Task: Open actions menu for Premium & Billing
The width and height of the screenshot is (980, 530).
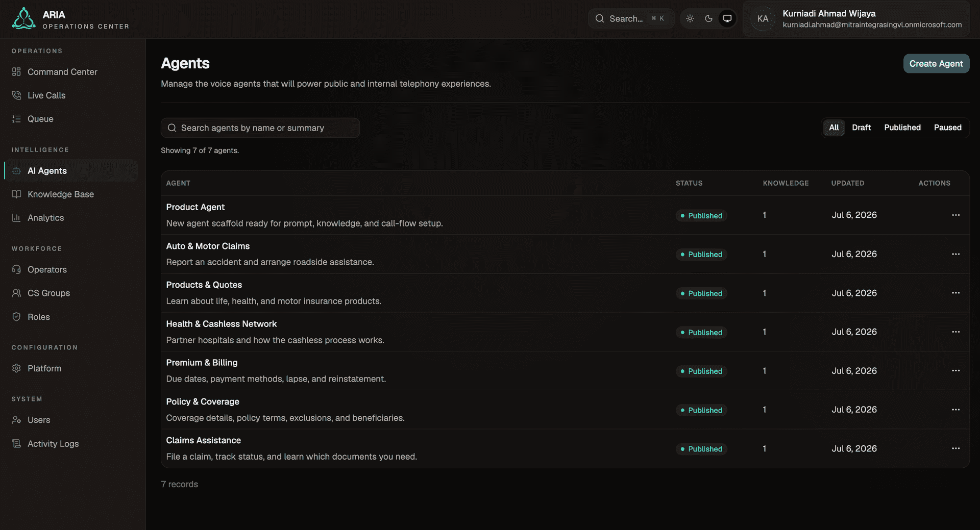Action: [955, 371]
